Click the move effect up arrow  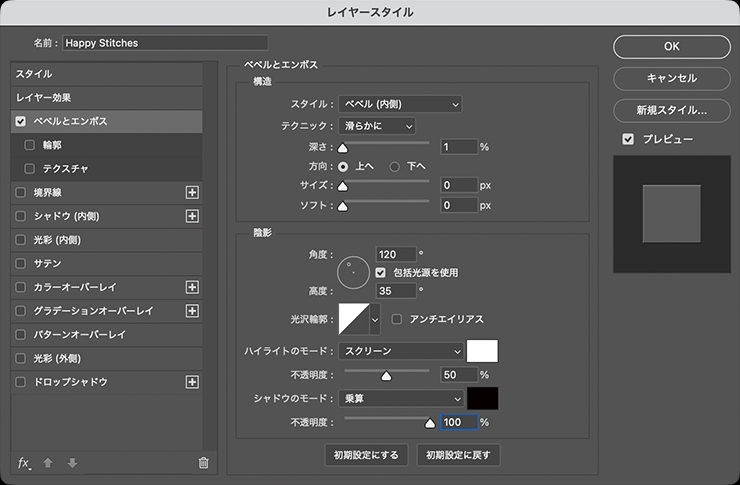[48, 462]
